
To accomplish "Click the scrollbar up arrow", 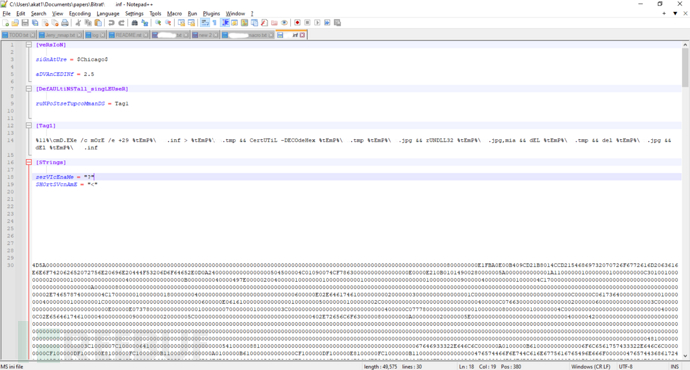I will 685,45.
